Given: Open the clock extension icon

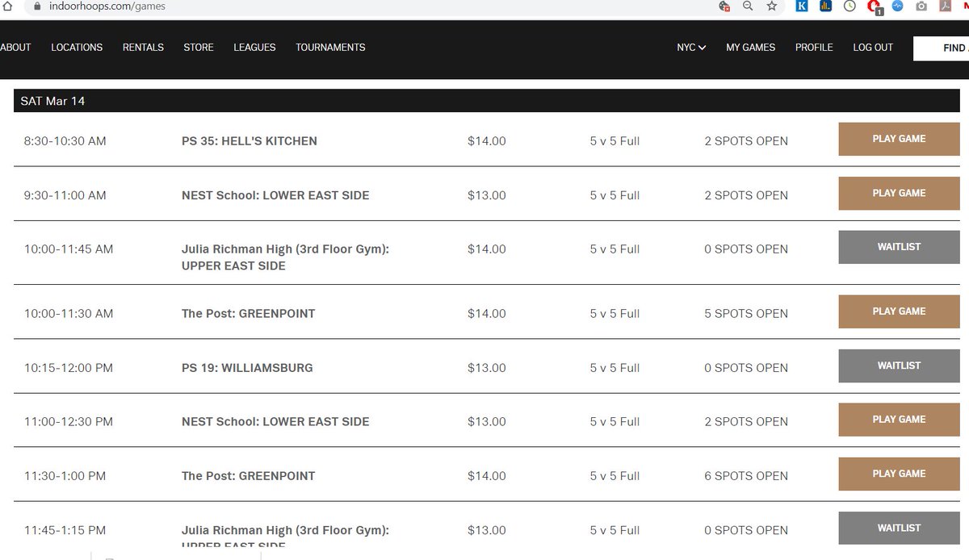Looking at the screenshot, I should [849, 6].
